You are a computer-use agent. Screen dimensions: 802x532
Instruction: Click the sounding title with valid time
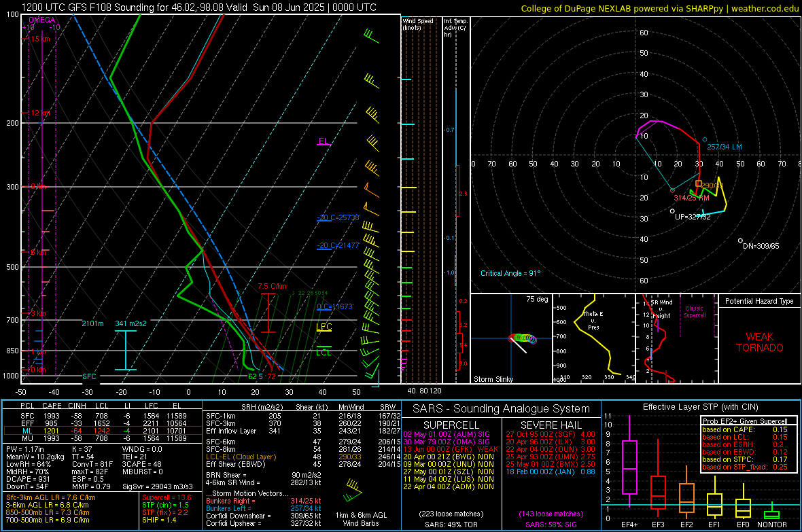click(x=199, y=7)
